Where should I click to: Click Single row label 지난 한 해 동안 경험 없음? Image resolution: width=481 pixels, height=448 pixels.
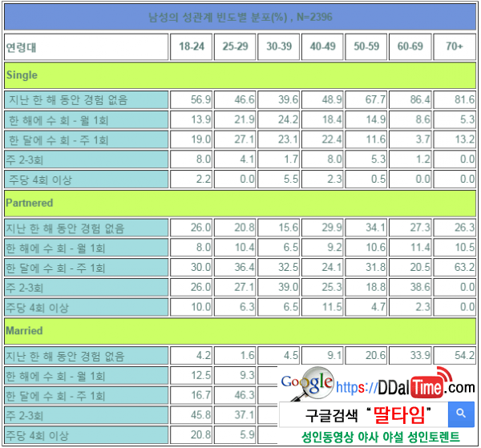[x=87, y=99]
